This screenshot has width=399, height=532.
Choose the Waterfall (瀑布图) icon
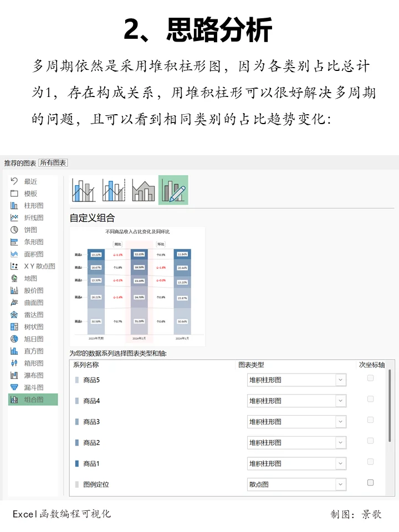(x=14, y=375)
